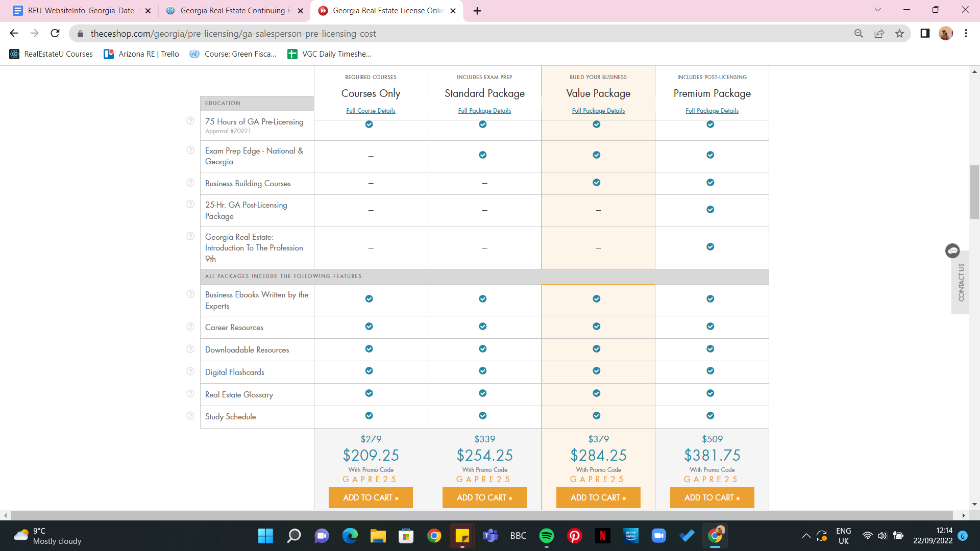
Task: Close the Georgia Real Estate Continuing tab
Action: pyautogui.click(x=301, y=11)
